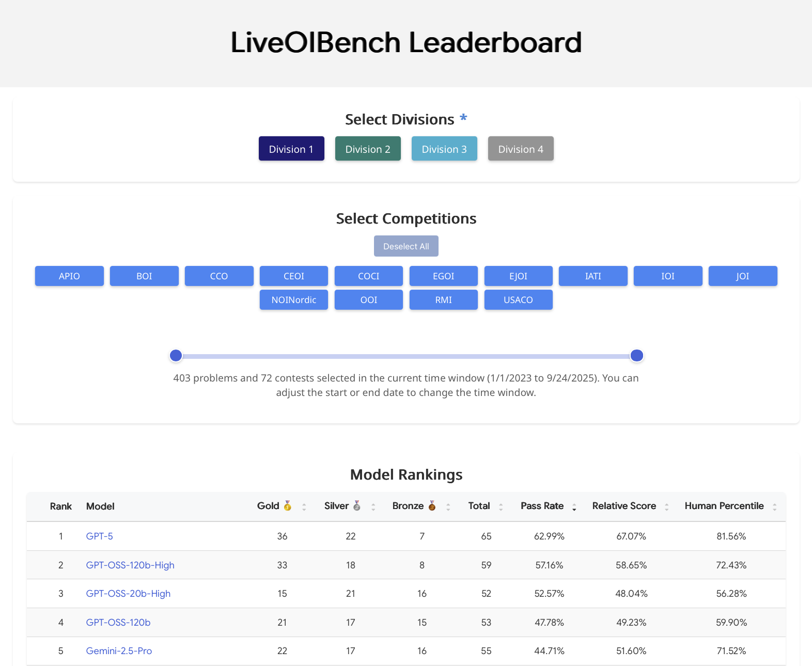The height and width of the screenshot is (666, 812).
Task: Click GPT-OSS-120b relative score 49.23%
Action: click(631, 623)
